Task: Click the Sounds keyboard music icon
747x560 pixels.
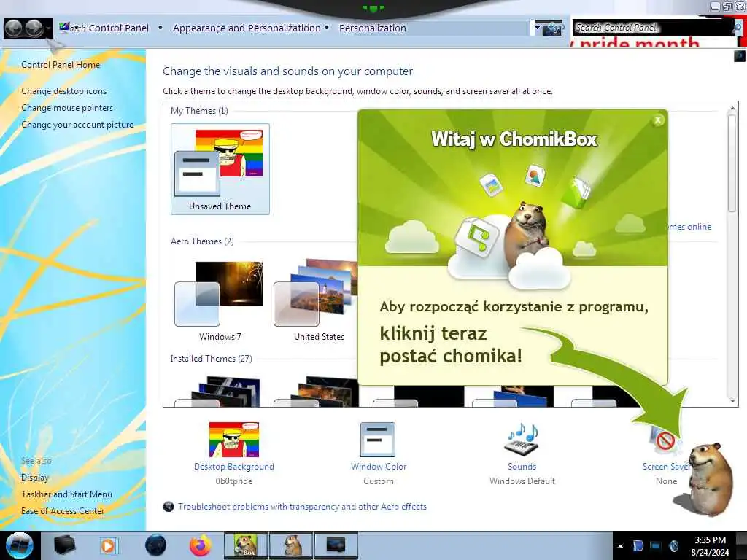Action: click(522, 440)
